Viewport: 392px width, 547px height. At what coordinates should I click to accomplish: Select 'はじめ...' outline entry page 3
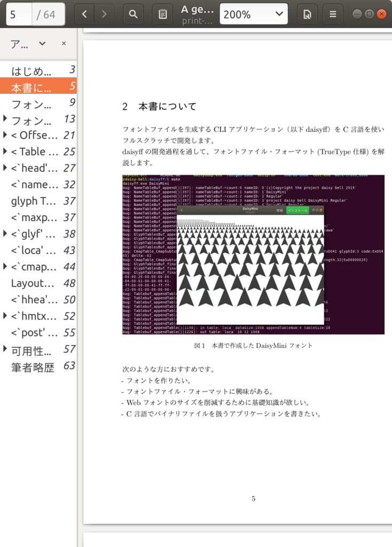[x=38, y=70]
